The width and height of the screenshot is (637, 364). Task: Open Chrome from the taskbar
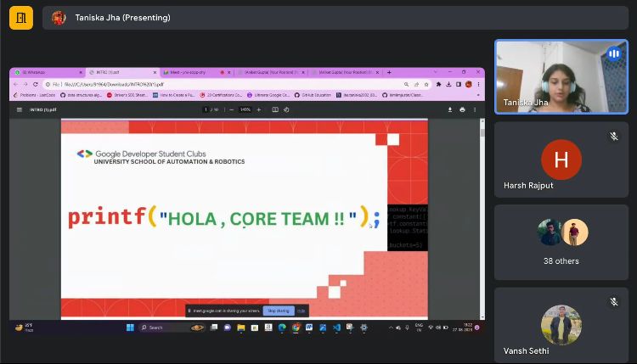coord(296,328)
